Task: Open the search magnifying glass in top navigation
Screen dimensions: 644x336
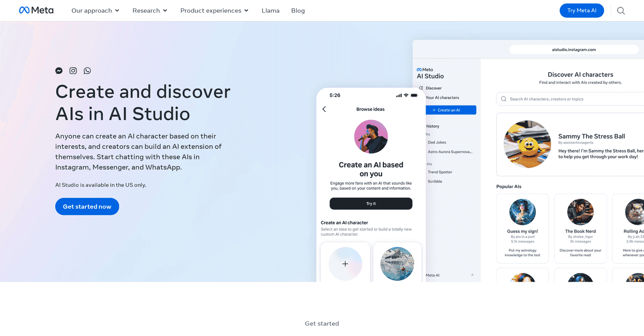Action: point(621,10)
